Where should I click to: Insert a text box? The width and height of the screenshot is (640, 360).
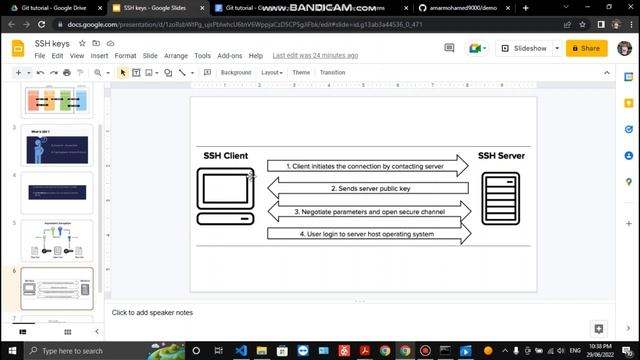point(136,73)
